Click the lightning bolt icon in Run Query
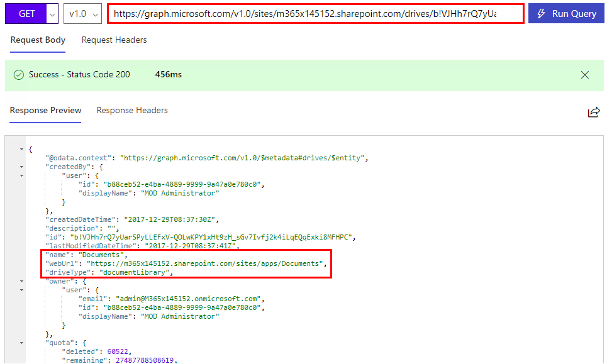The image size is (607, 364). click(541, 14)
